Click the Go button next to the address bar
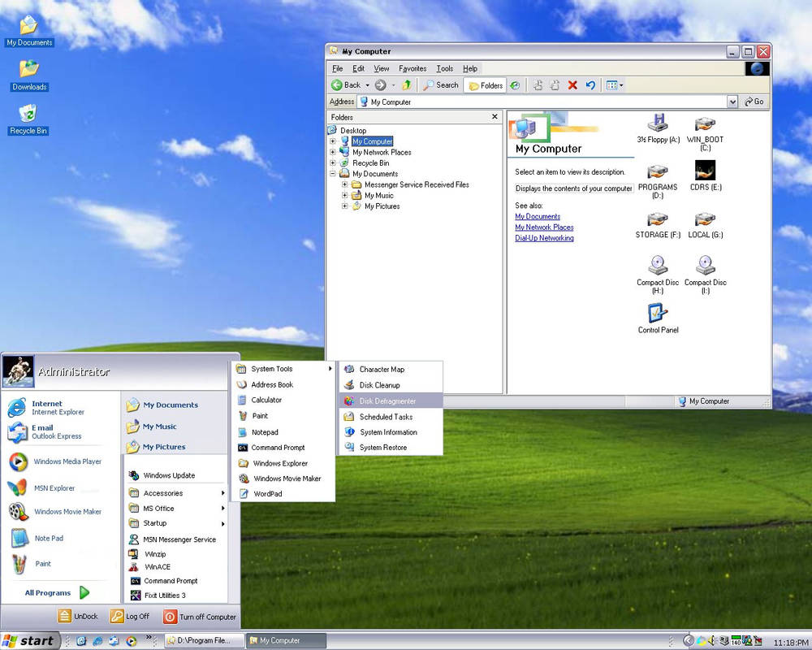 click(753, 101)
